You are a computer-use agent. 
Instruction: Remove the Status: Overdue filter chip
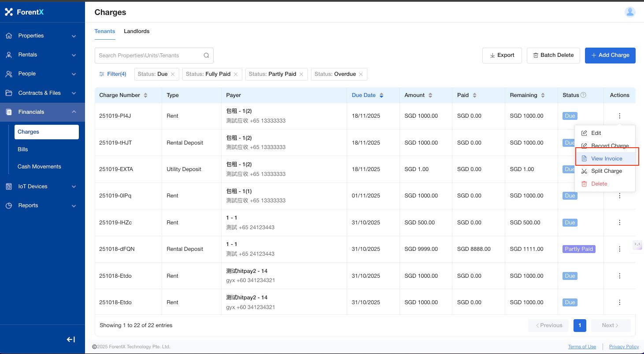[361, 74]
